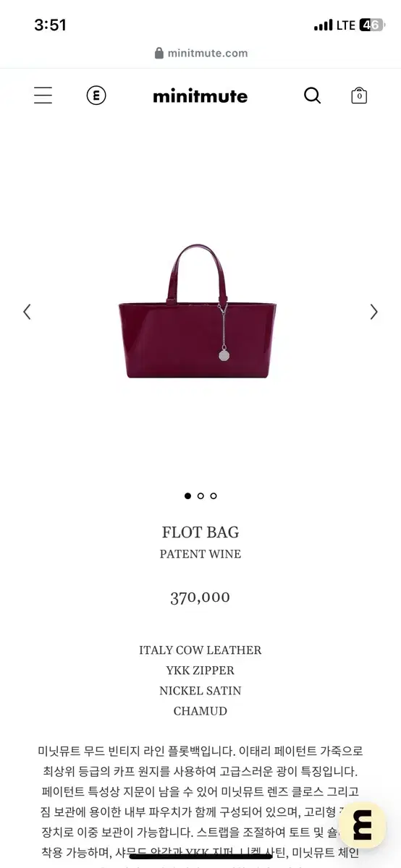Tap the PATENT WINE color label
This screenshot has width=401, height=868.
click(200, 554)
